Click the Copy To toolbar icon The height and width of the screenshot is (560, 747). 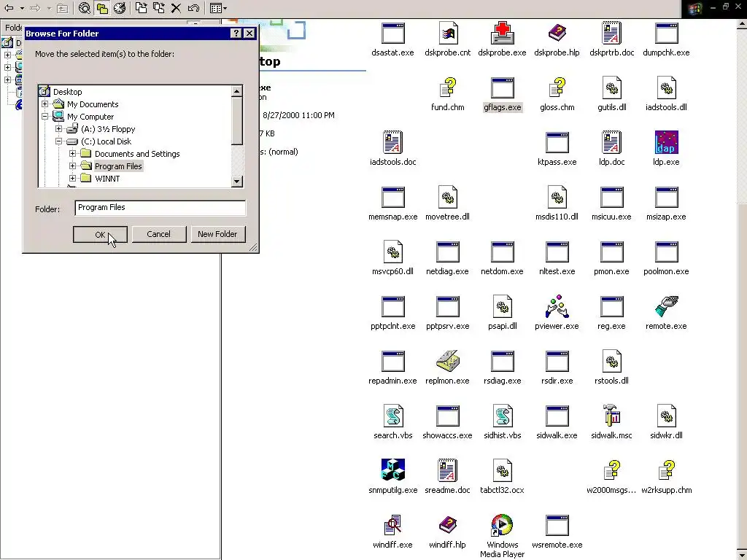158,8
